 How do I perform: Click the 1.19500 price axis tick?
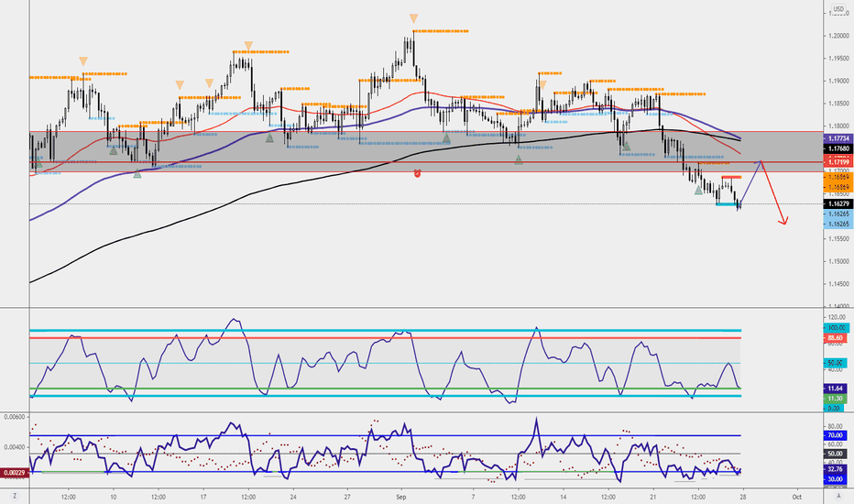point(838,59)
